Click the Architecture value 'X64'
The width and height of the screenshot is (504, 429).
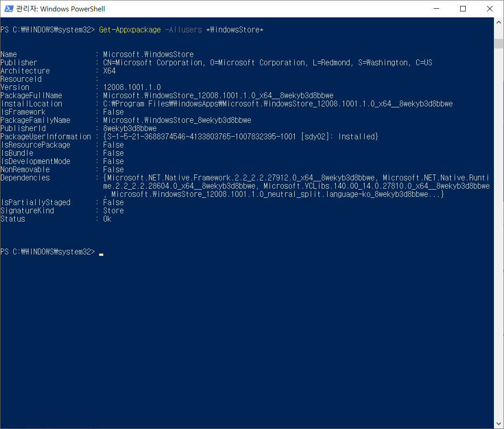(109, 71)
